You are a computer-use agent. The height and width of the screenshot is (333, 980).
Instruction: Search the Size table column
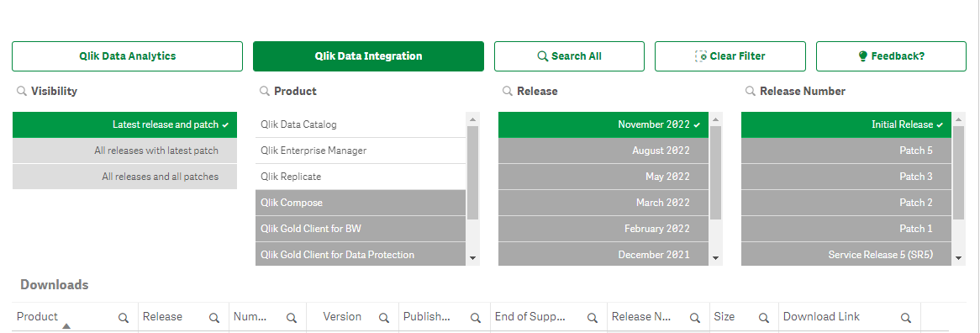(764, 318)
